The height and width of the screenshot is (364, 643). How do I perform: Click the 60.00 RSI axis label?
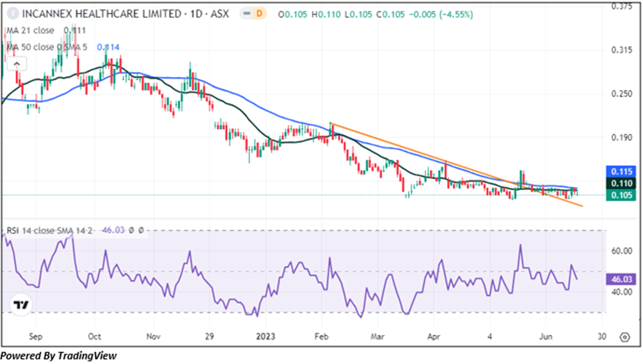pos(622,251)
